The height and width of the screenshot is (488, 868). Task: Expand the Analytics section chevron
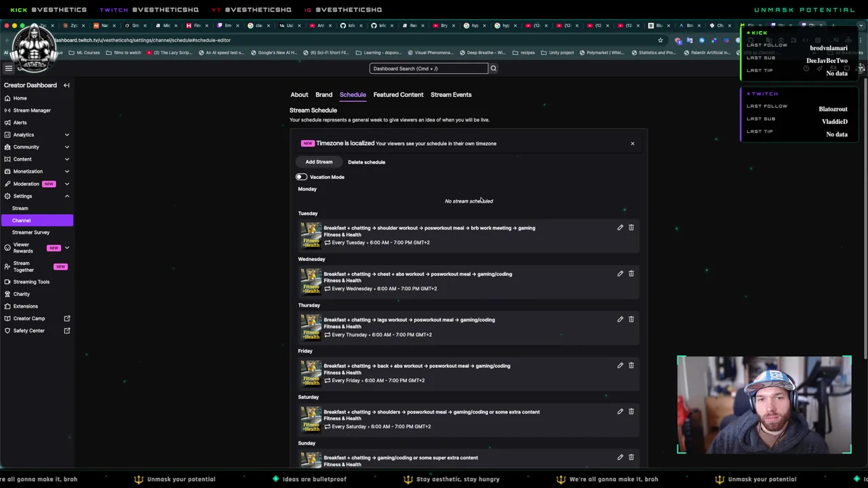click(x=66, y=135)
